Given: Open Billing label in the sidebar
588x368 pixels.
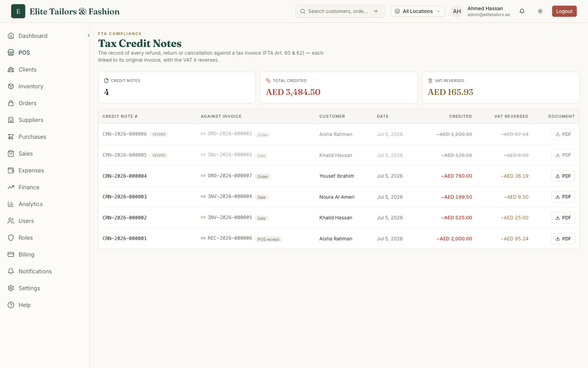Looking at the screenshot, I should [26, 254].
